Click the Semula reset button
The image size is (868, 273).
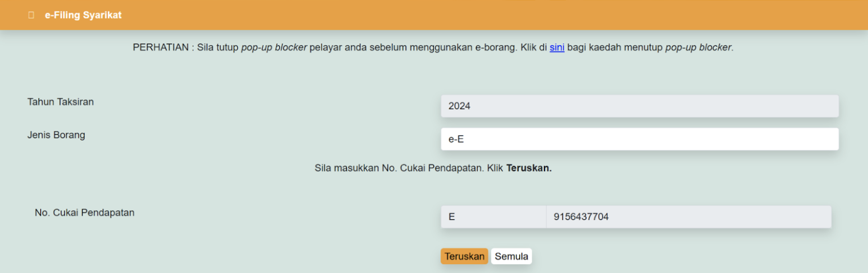(x=512, y=256)
